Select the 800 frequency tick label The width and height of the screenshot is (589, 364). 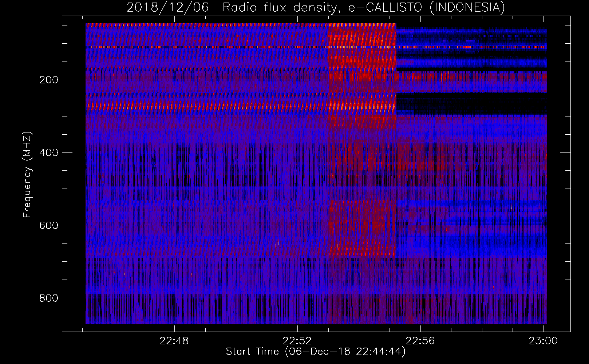point(49,298)
